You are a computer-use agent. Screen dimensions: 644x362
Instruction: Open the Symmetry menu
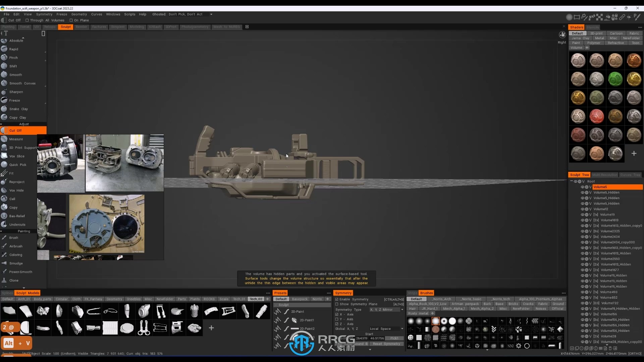pos(44,14)
